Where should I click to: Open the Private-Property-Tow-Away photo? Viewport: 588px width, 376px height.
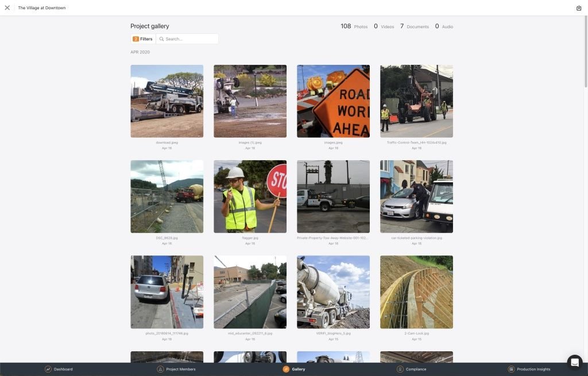334,196
